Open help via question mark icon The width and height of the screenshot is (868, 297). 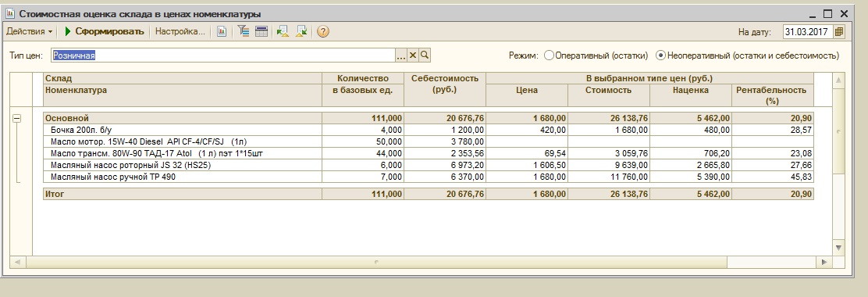click(x=323, y=31)
